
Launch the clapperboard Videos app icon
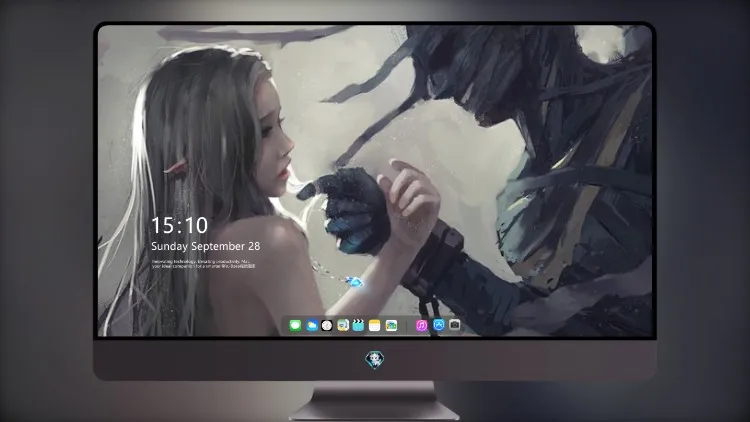(359, 326)
